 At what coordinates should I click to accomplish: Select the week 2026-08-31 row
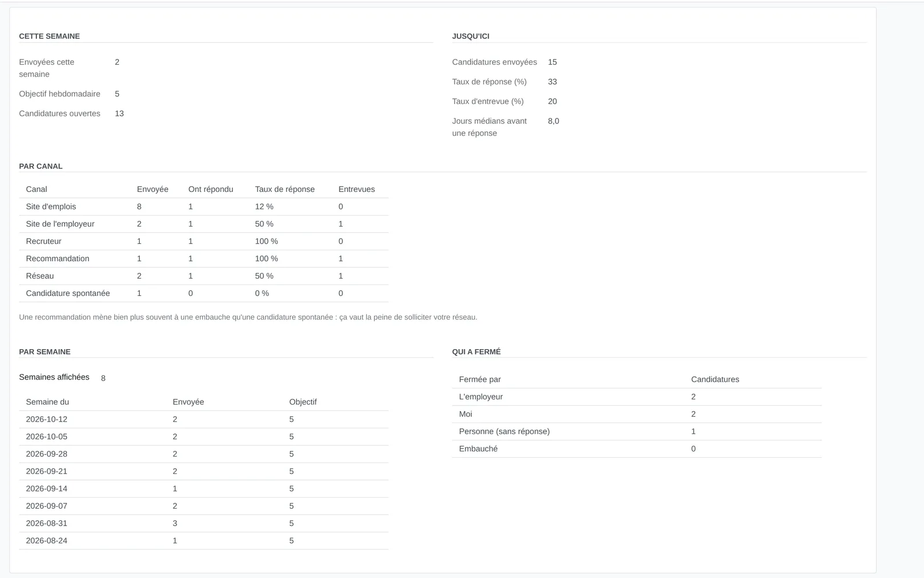[204, 523]
